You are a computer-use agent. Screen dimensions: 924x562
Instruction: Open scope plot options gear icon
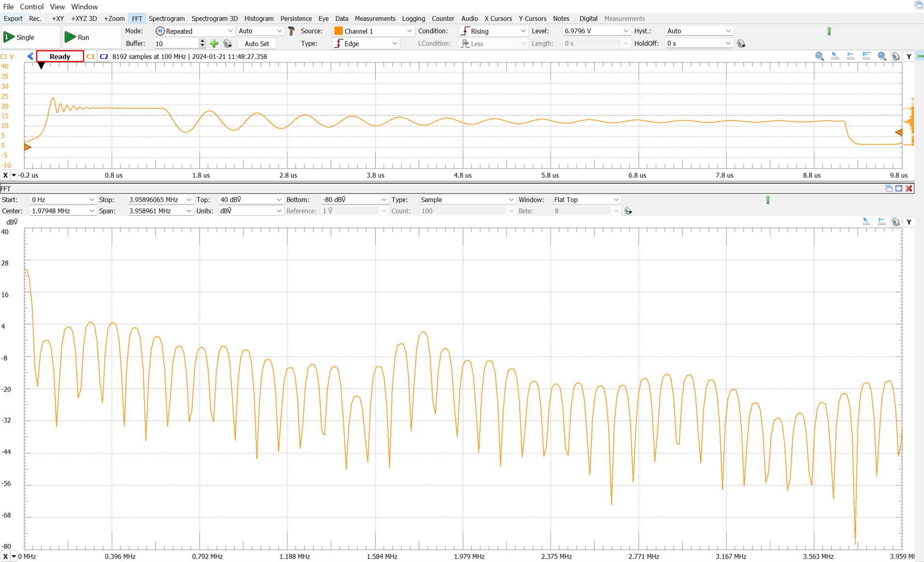[895, 56]
